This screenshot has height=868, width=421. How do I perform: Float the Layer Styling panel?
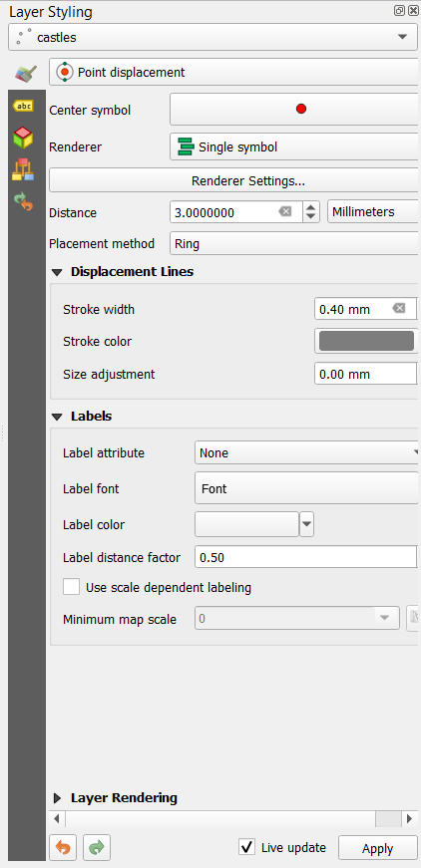(399, 11)
